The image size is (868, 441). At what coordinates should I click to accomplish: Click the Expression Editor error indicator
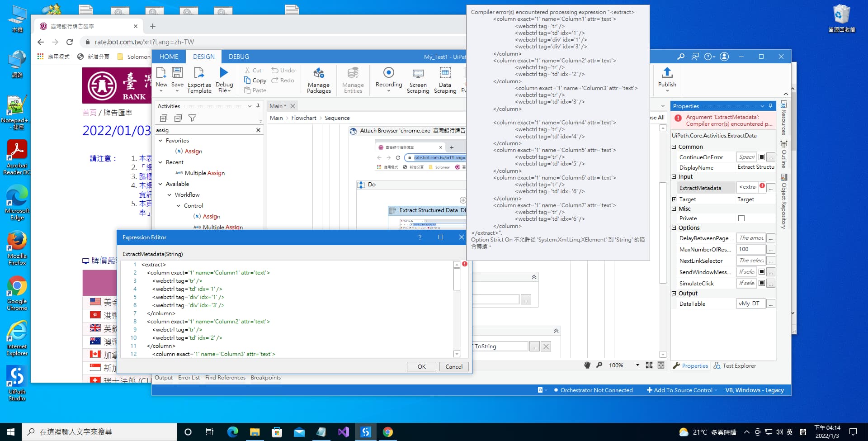[x=465, y=264]
